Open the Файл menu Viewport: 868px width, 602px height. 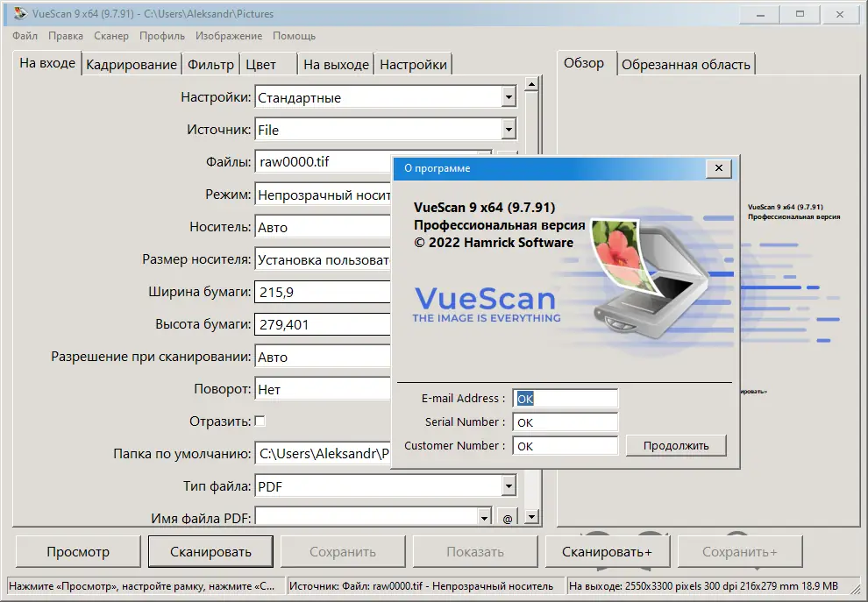[x=25, y=36]
